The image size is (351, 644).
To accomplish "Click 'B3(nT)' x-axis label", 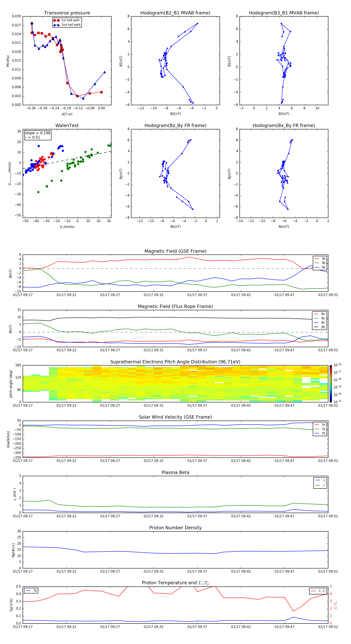I will click(284, 114).
